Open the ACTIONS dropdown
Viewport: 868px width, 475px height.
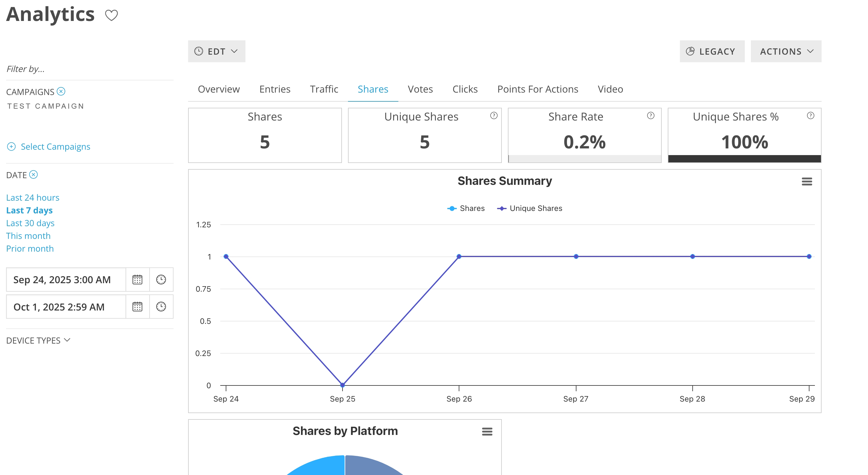[x=786, y=51]
